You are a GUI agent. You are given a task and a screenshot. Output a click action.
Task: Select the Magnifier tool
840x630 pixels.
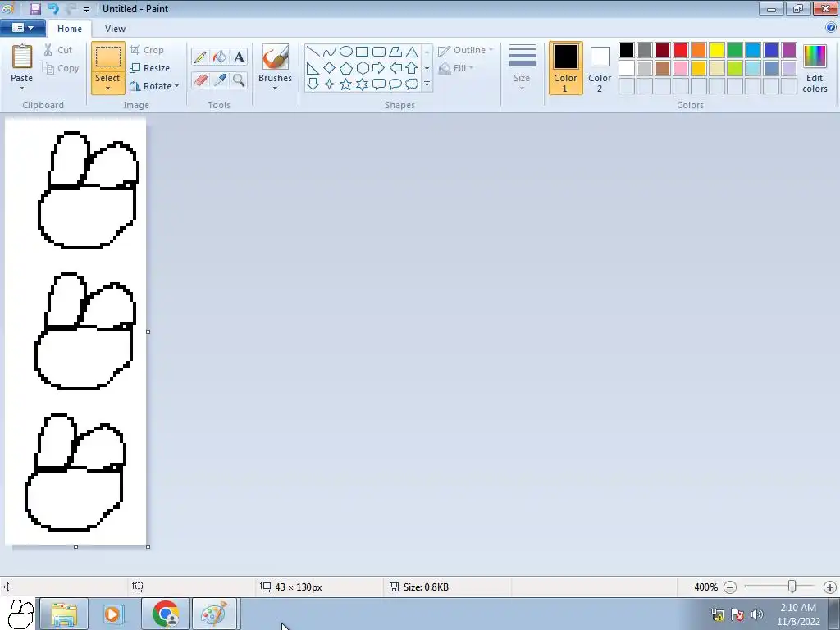point(239,80)
